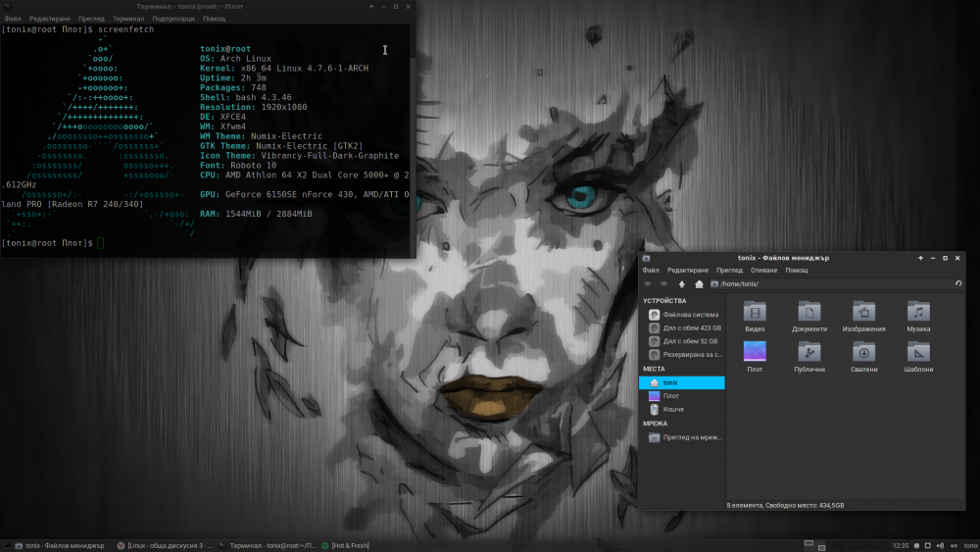Viewport: 980px width, 552px height.
Task: Click the terminal scrollbar
Action: 414,140
